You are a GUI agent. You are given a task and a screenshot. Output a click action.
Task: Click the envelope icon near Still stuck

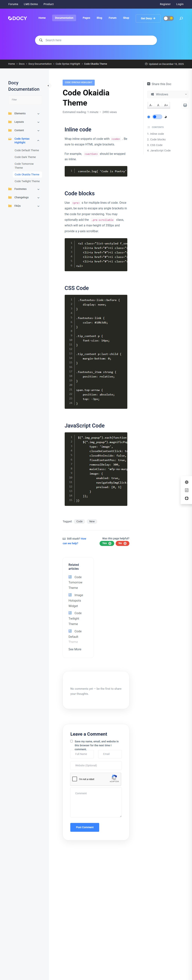[64, 539]
